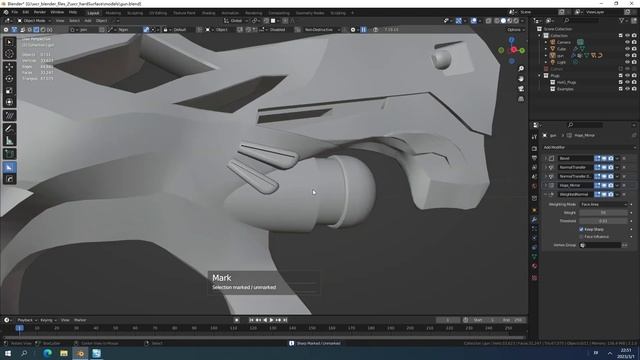Toggle Plugs collection visibility eye
The height and width of the screenshot is (360, 640).
(627, 76)
